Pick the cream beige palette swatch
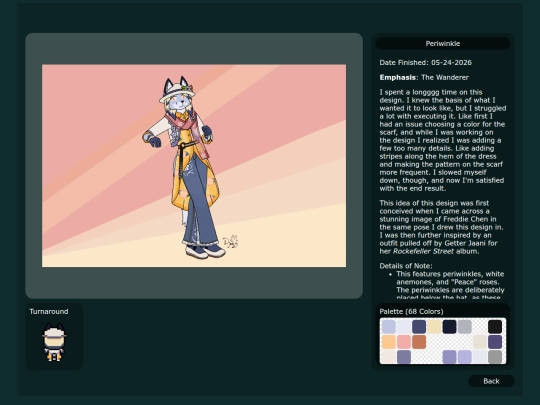The height and width of the screenshot is (405, 540). (434, 327)
